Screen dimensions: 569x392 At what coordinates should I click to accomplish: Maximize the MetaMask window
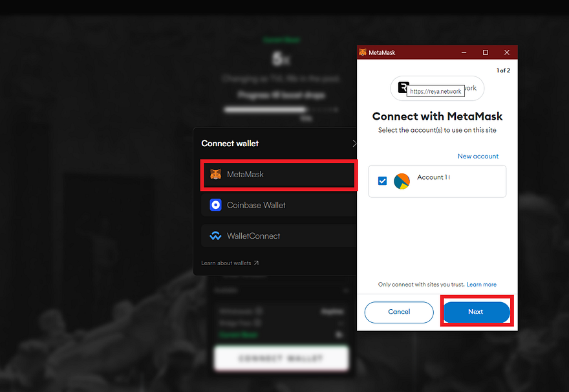[485, 52]
